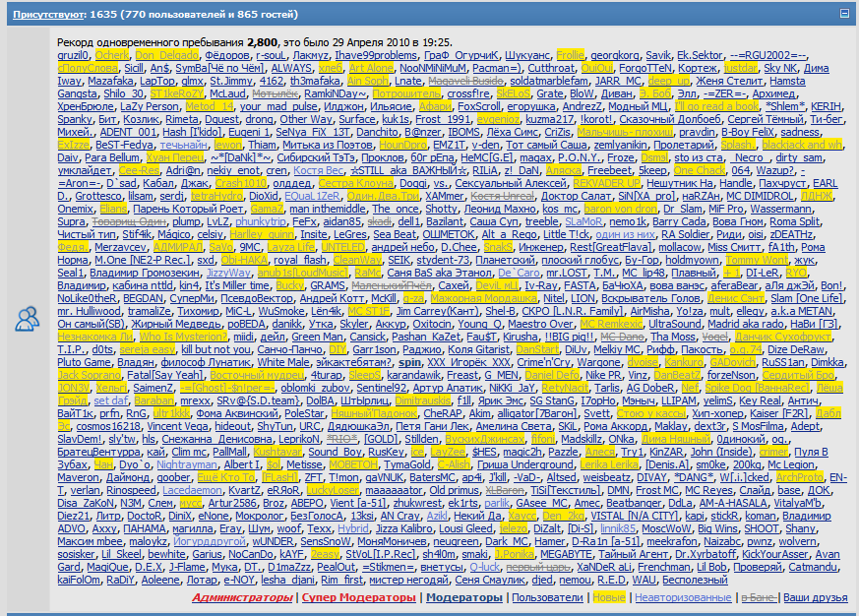The width and height of the screenshot is (859, 616).
Task: Open the Тот самый Саша profile
Action: point(546,145)
